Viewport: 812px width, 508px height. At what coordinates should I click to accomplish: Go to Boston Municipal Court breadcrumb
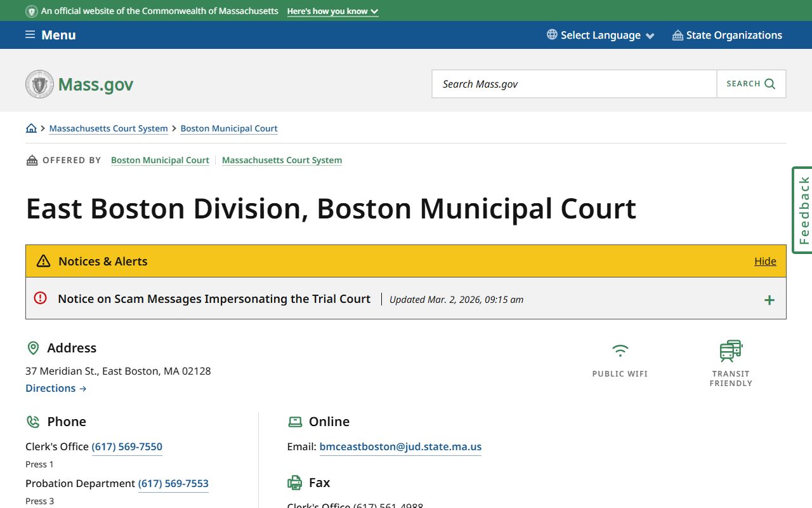229,128
